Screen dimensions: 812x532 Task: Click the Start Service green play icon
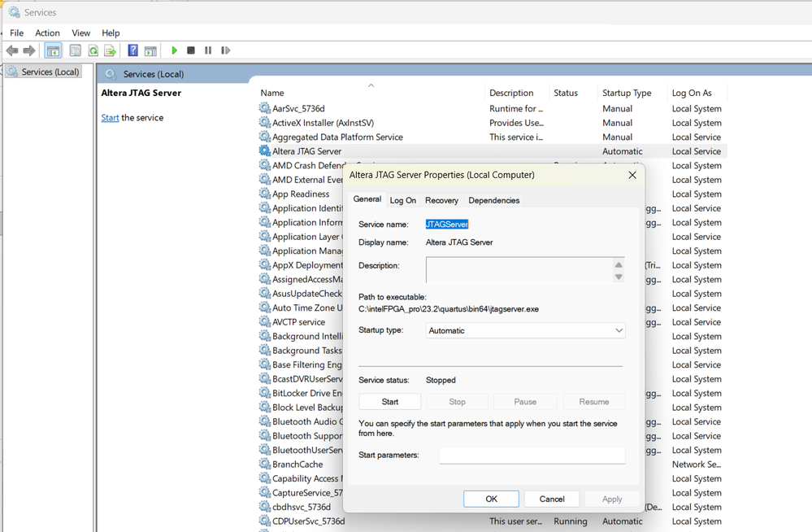tap(174, 50)
